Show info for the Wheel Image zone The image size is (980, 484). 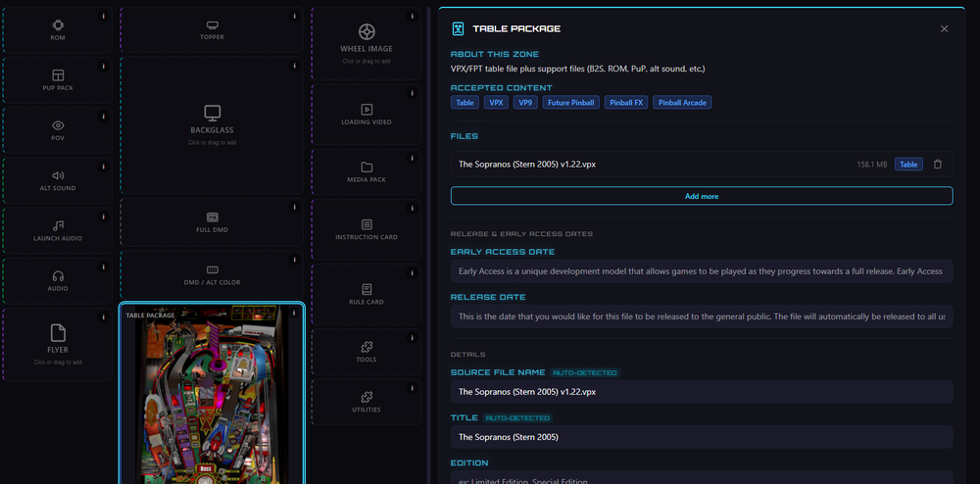pyautogui.click(x=412, y=17)
